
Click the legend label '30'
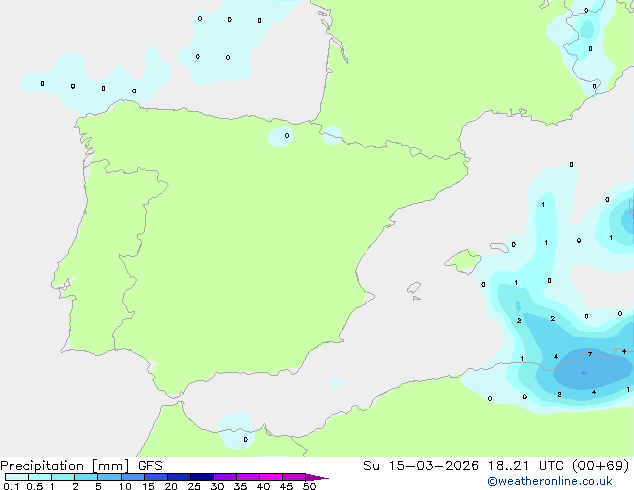tap(217, 486)
